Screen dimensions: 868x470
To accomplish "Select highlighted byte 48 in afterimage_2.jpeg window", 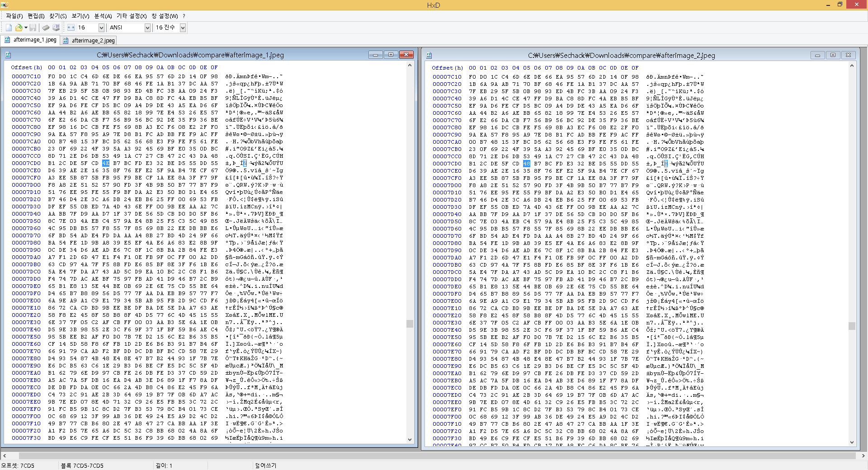I will click(527, 164).
